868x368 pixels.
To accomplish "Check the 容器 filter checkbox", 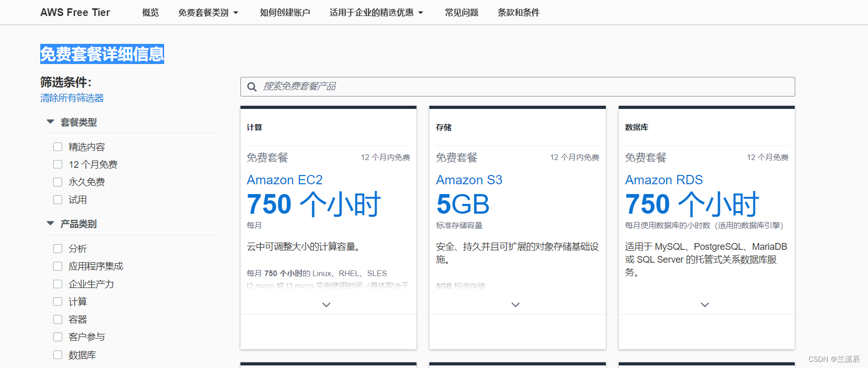I will point(58,319).
